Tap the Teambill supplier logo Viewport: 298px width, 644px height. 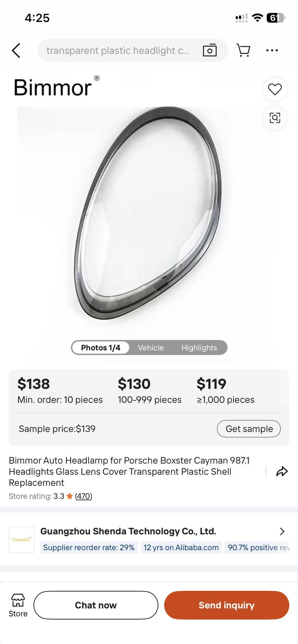(x=22, y=539)
